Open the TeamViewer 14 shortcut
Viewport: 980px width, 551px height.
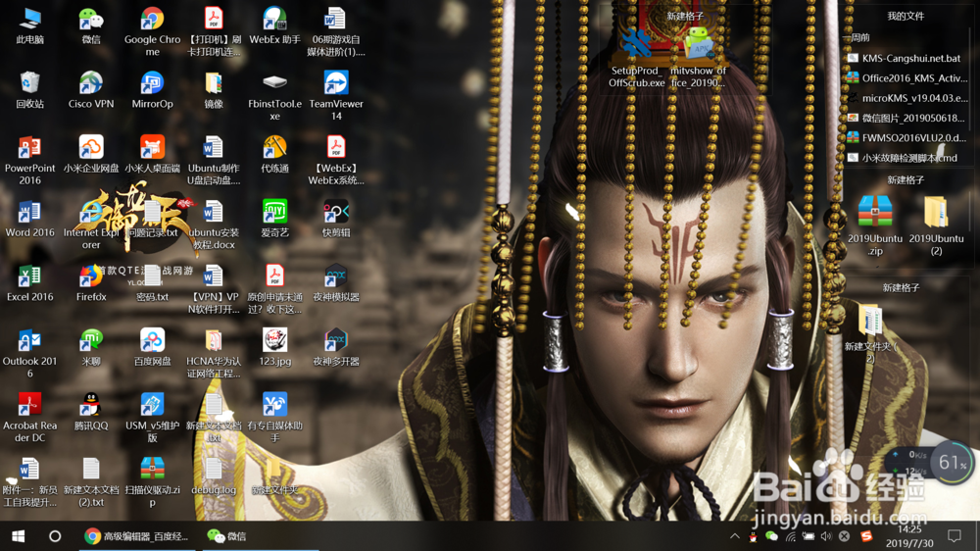[x=335, y=97]
